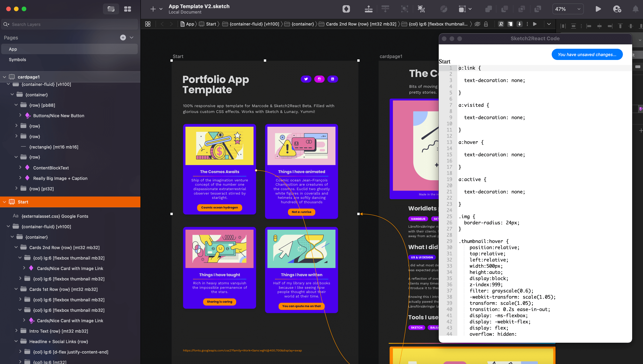Screen dimensions: 643x364
Task: Click the Forward arrange toolbar icon
Action: (x=369, y=9)
